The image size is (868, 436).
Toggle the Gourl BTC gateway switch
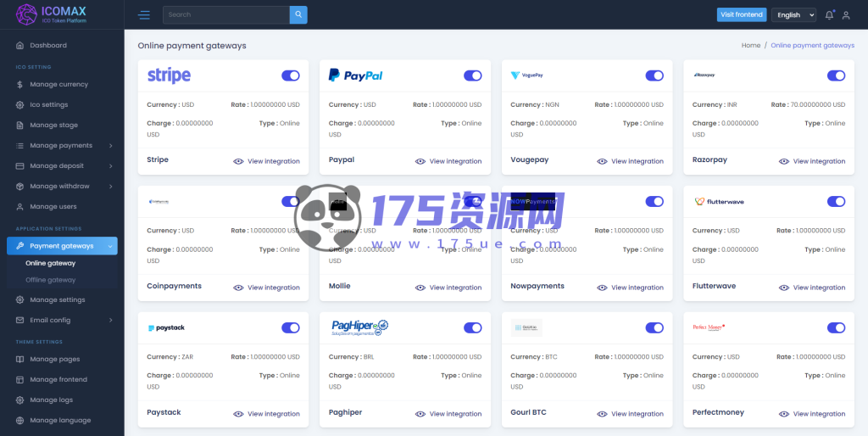(x=654, y=328)
